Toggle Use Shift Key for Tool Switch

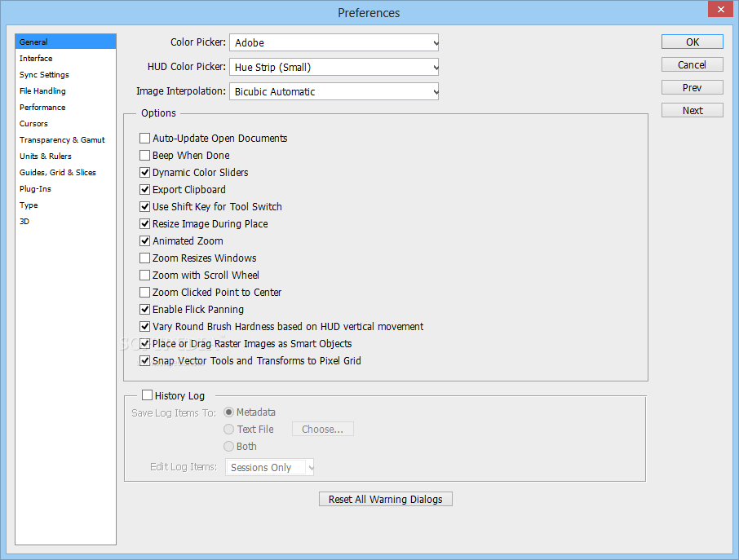(144, 207)
